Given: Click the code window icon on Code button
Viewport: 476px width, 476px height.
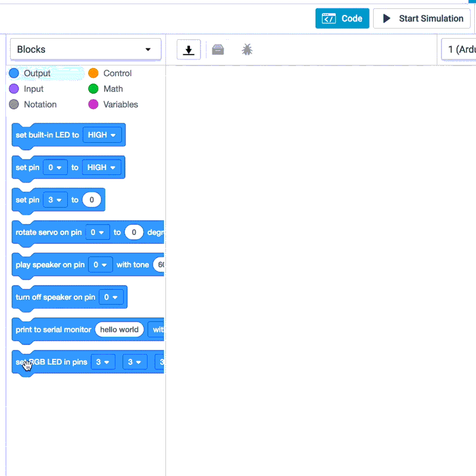Looking at the screenshot, I should (329, 18).
